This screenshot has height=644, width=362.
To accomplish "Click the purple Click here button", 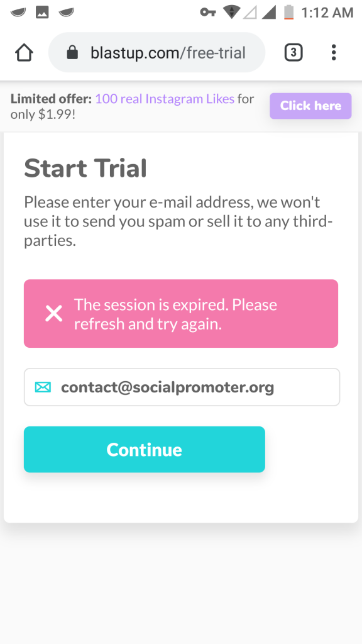I will [x=310, y=106].
